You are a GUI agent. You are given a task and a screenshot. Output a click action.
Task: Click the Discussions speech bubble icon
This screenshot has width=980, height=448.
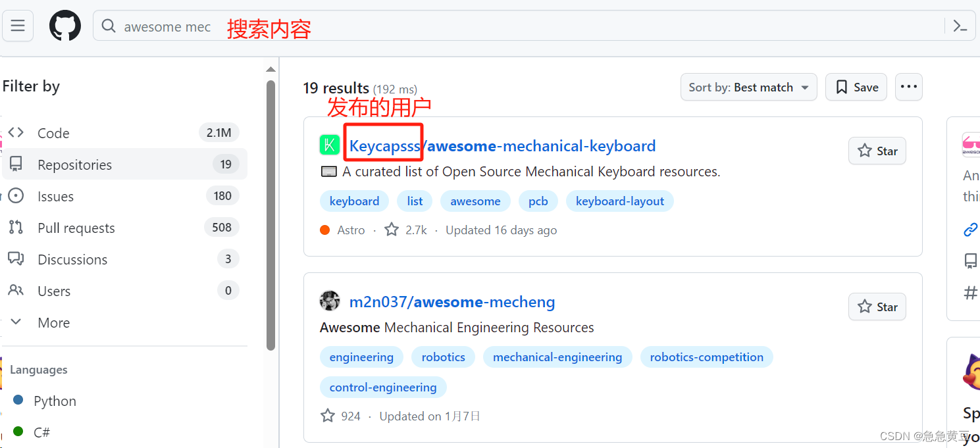point(16,259)
